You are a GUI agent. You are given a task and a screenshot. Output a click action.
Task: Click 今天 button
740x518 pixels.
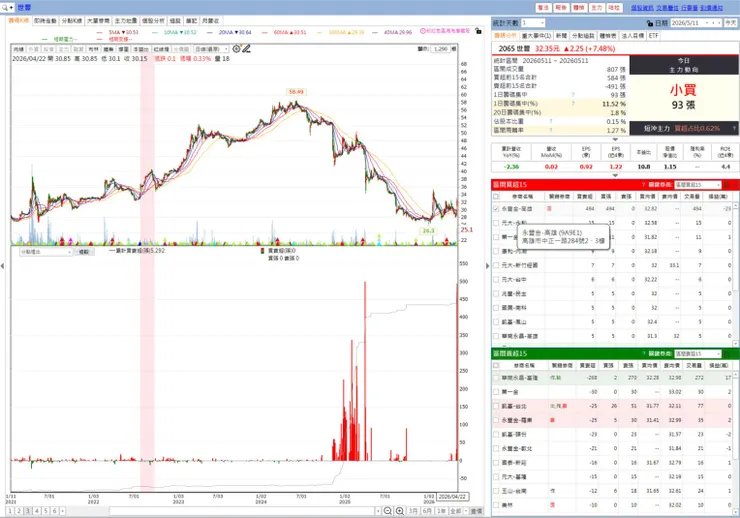tap(731, 23)
